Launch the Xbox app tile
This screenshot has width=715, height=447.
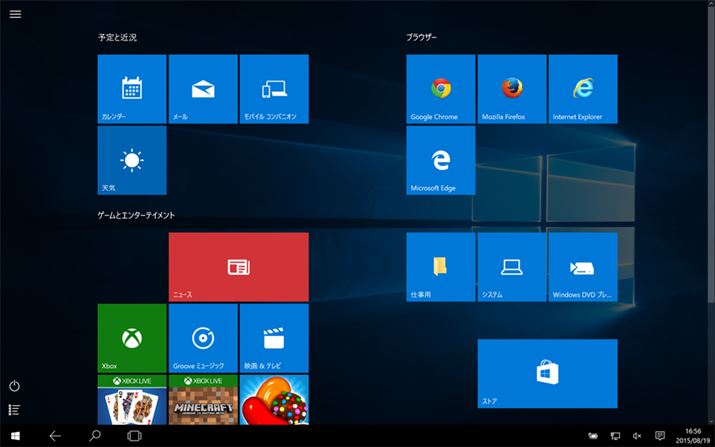pyautogui.click(x=132, y=338)
